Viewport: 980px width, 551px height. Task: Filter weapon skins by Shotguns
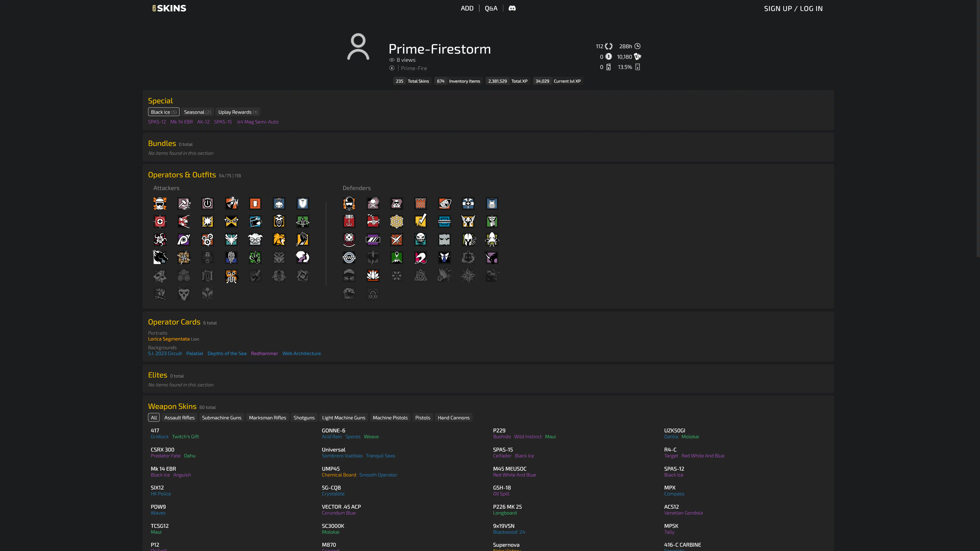coord(304,418)
